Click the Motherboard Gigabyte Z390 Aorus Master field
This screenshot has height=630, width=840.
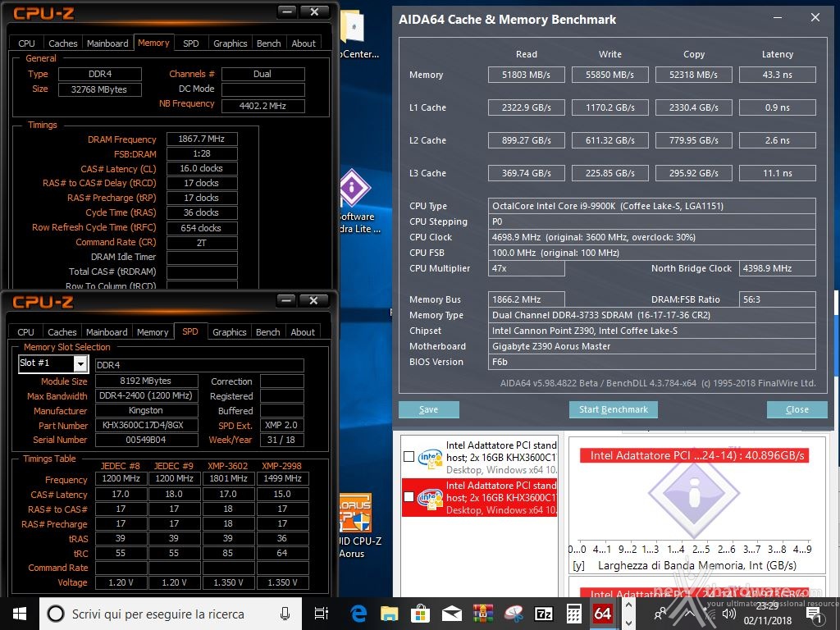pyautogui.click(x=652, y=346)
